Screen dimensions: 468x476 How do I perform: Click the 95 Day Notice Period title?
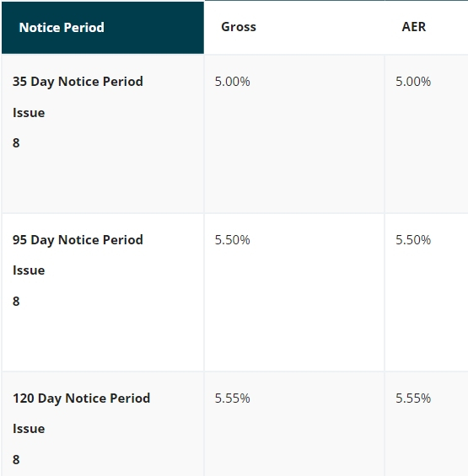point(78,240)
